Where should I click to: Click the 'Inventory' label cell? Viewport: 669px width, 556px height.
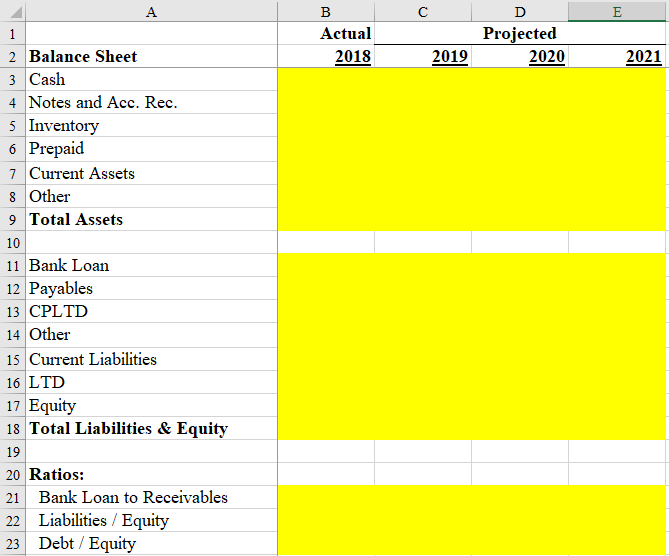point(151,125)
